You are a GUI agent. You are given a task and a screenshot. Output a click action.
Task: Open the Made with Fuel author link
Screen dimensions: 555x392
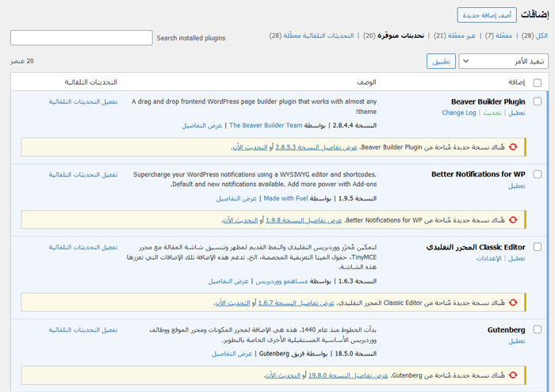(x=285, y=198)
